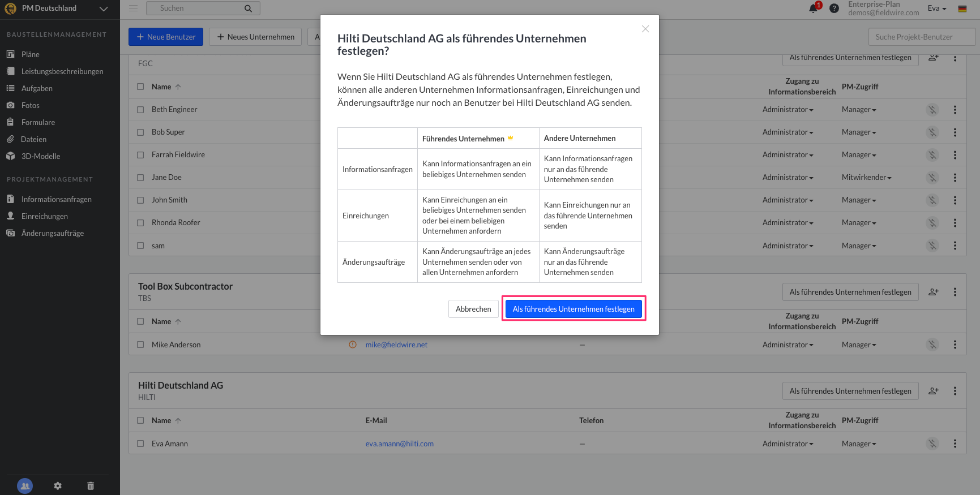980x495 pixels.
Task: Open three-dot menu for Hilti Deutschland AG company
Action: [955, 391]
